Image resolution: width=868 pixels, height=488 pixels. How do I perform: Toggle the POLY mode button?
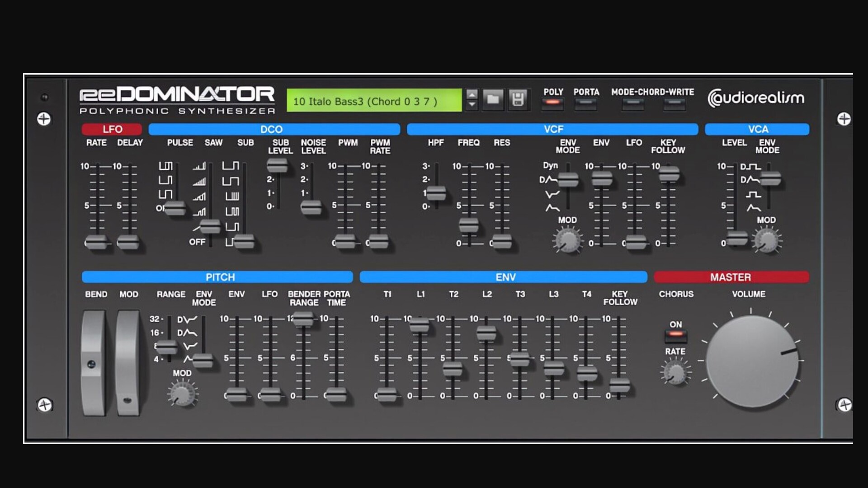[552, 104]
